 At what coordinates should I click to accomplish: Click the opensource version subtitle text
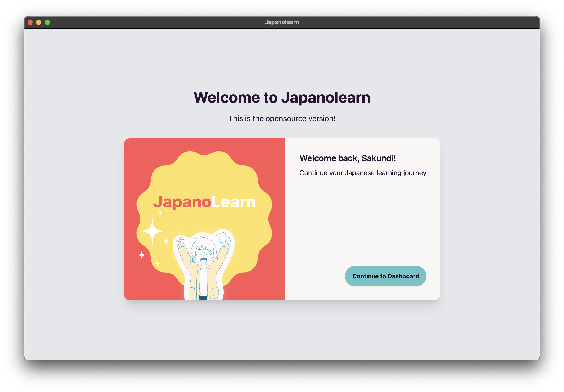pyautogui.click(x=282, y=118)
